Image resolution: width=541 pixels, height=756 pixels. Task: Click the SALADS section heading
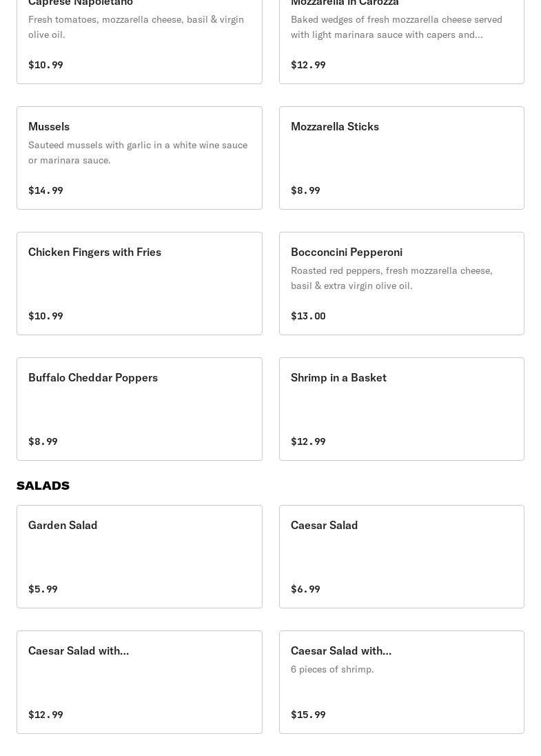tap(43, 486)
